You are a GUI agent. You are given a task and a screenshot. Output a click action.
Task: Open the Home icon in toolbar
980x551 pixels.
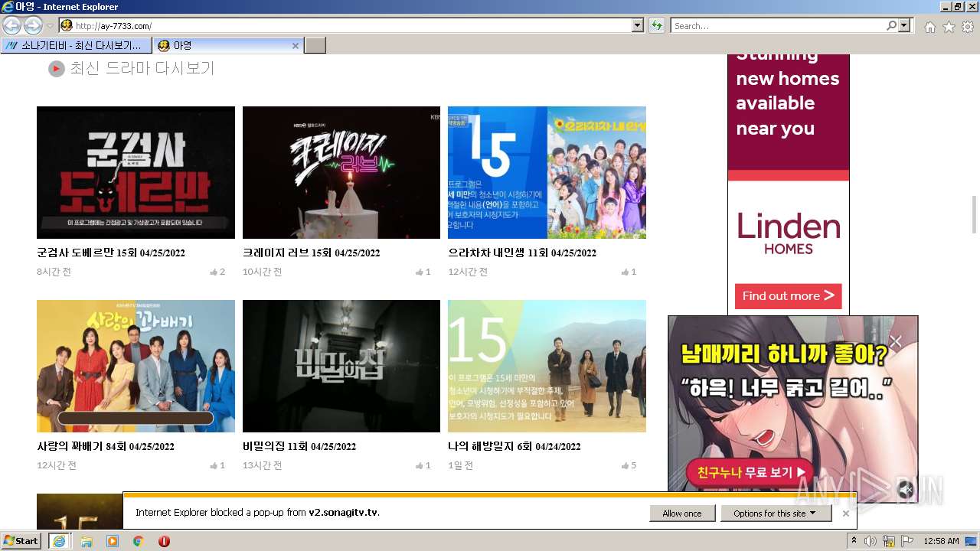click(929, 27)
